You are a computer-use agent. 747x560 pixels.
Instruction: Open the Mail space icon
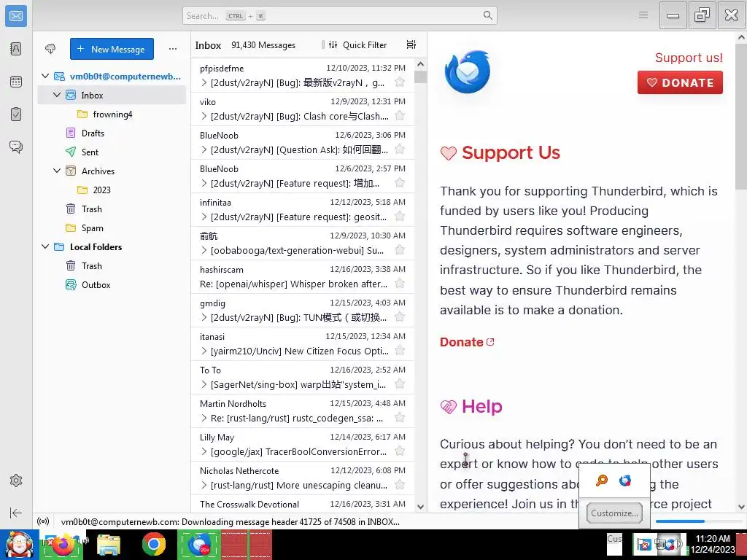point(16,16)
